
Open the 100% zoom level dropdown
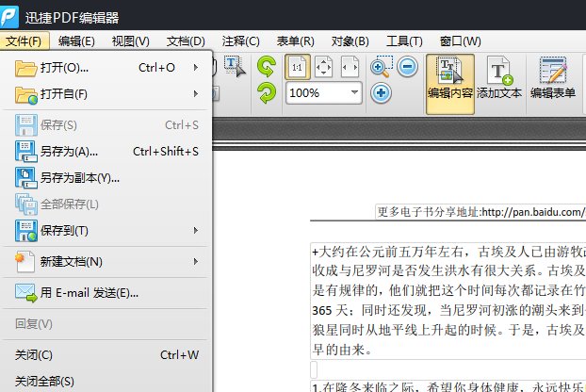pyautogui.click(x=354, y=92)
